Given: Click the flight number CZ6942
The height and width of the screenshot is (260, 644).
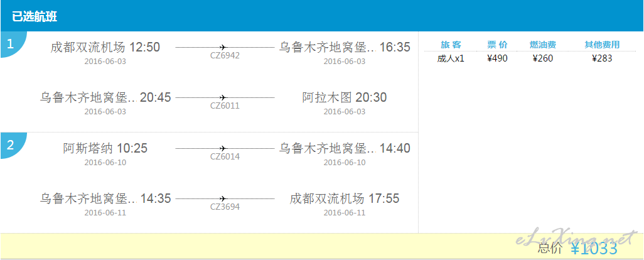Looking at the screenshot, I should coord(225,55).
